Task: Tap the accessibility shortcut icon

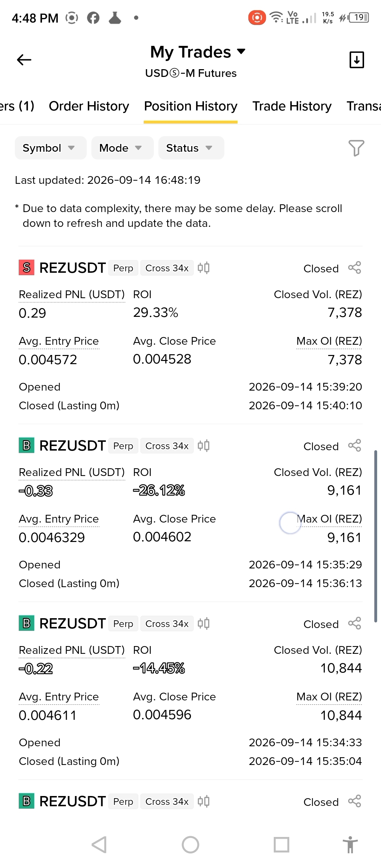Action: pyautogui.click(x=350, y=845)
